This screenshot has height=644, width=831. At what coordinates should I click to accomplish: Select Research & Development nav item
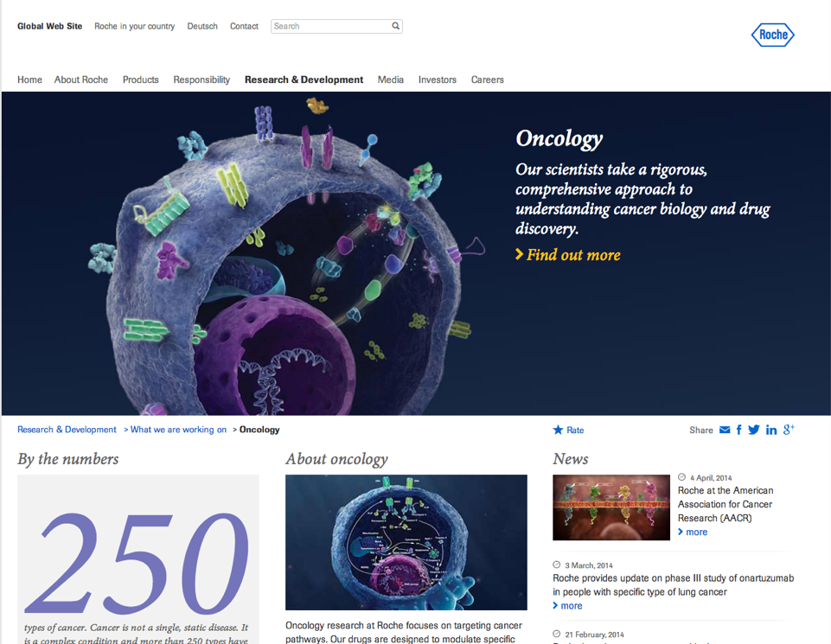coord(304,80)
